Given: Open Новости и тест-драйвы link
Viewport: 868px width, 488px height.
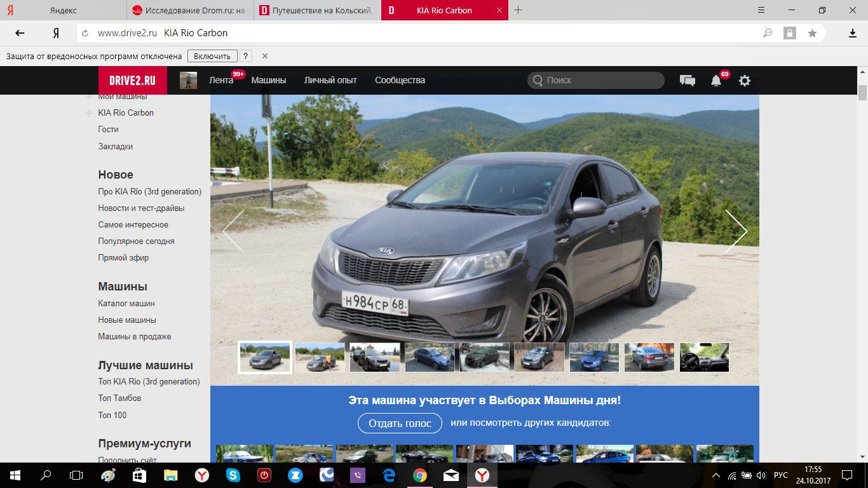Looking at the screenshot, I should point(141,208).
